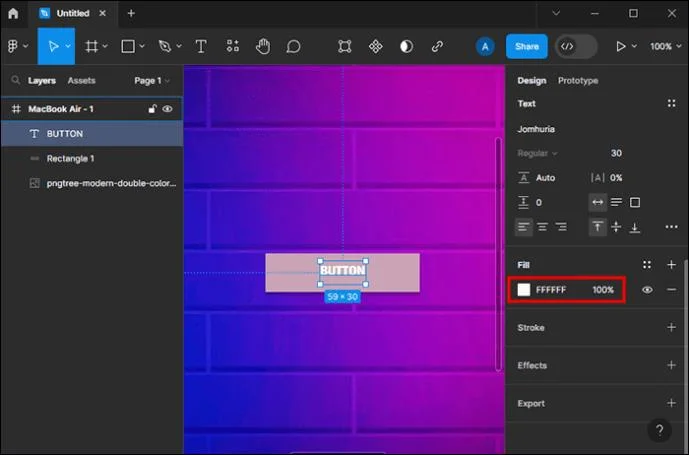Open the Resources tool icon
The height and width of the screenshot is (455, 689).
click(233, 46)
